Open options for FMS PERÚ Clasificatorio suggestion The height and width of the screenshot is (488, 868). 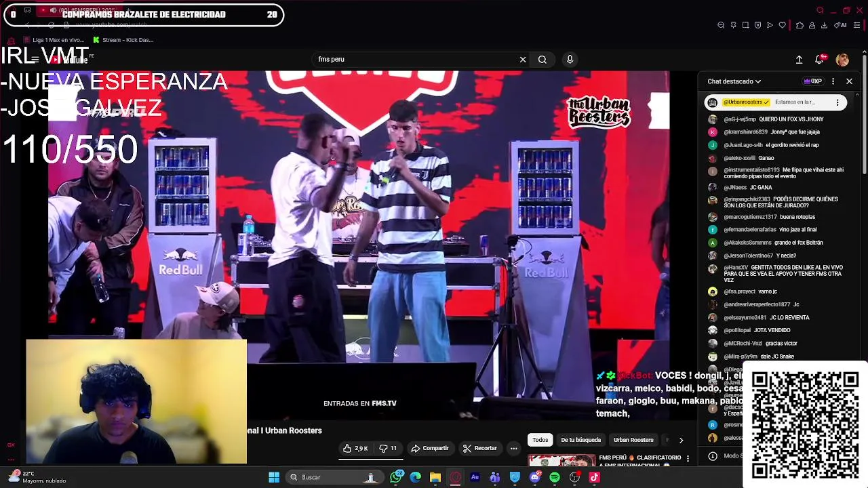688,459
